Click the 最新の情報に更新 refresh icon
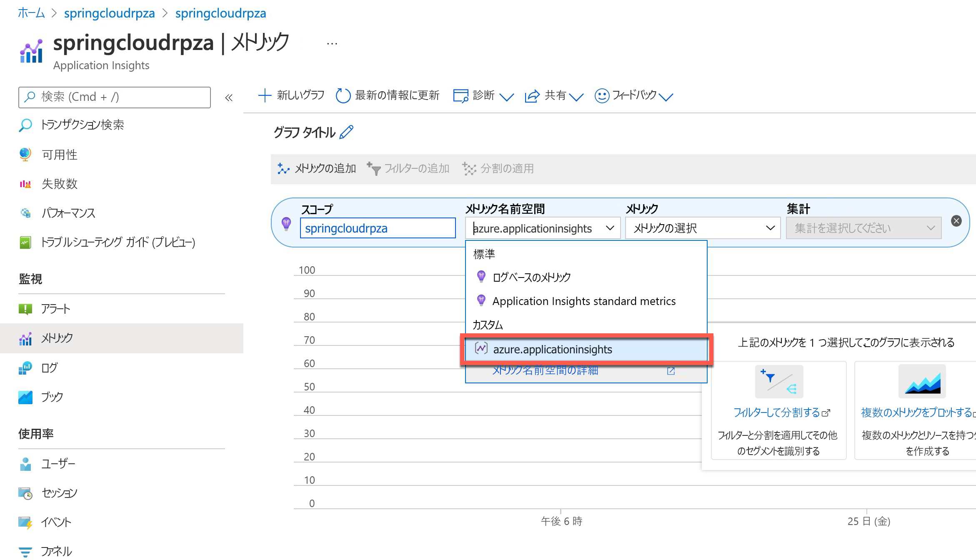This screenshot has width=976, height=560. pyautogui.click(x=343, y=95)
